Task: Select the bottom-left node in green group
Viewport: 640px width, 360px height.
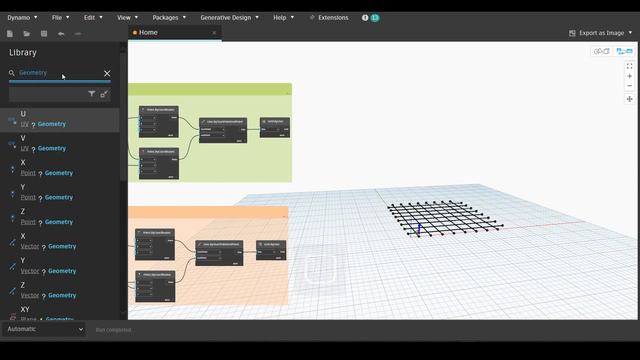Action: pyautogui.click(x=159, y=163)
